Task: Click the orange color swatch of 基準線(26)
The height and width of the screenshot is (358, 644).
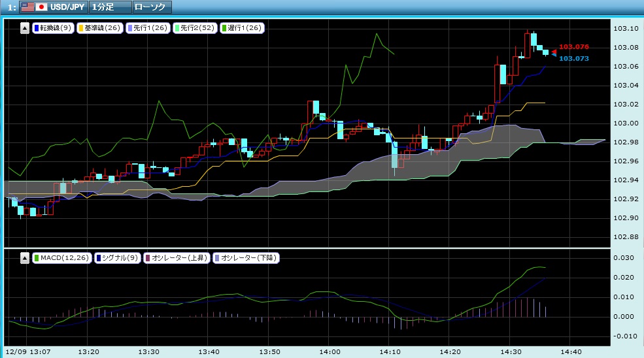Action: pos(81,28)
